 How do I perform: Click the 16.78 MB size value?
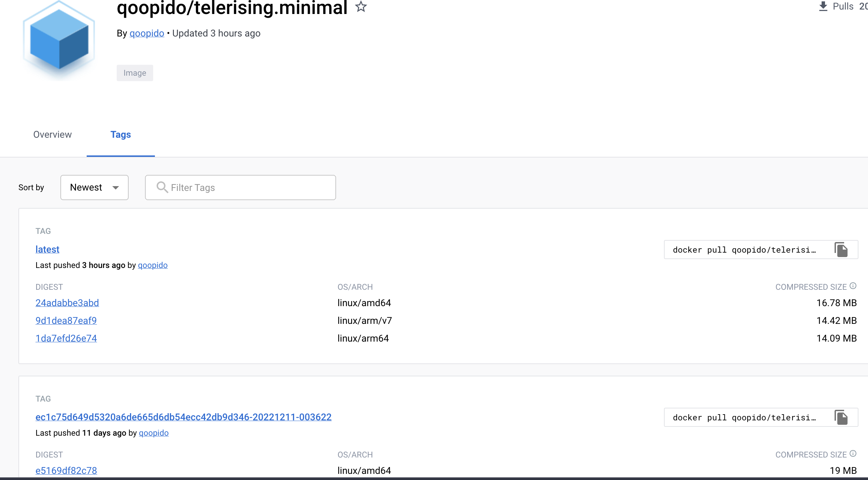coord(837,303)
